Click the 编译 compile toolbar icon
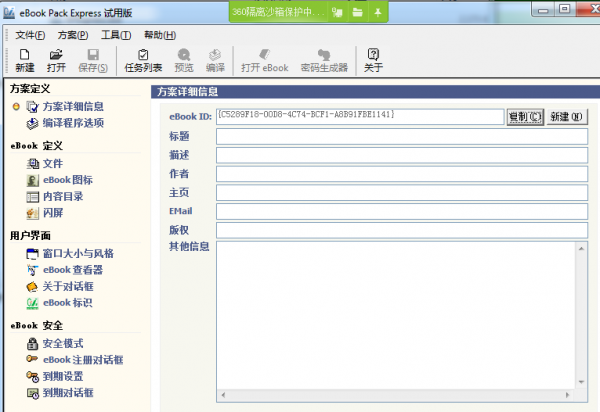Viewport: 600px width, 412px height. 215,60
